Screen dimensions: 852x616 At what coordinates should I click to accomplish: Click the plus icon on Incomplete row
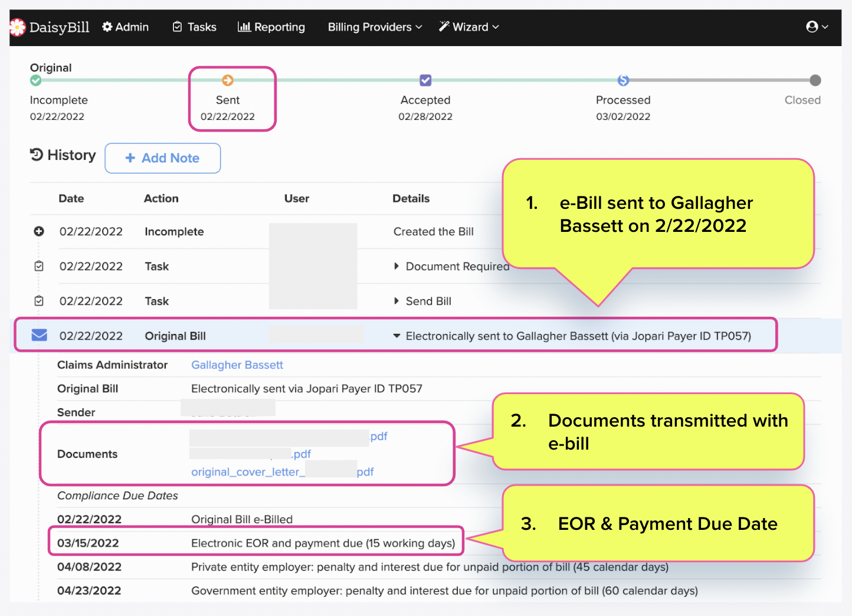[x=39, y=231]
